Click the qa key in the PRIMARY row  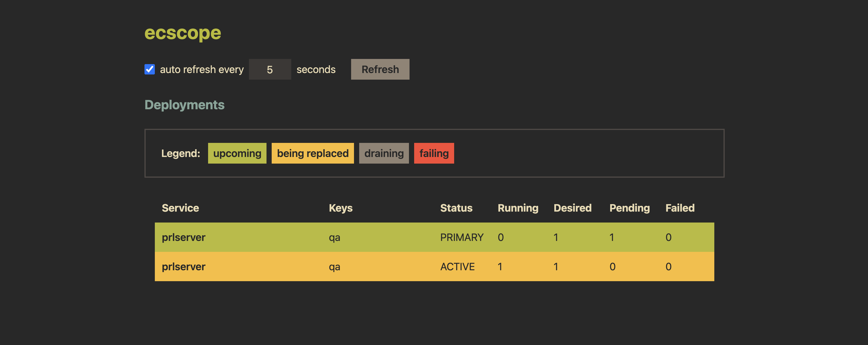pos(334,237)
